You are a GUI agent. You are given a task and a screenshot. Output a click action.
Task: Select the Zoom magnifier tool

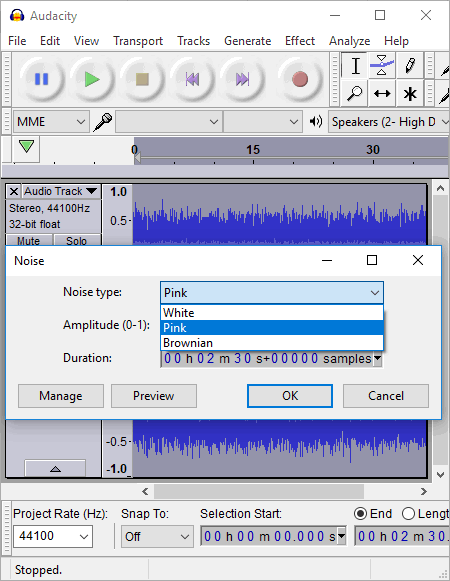click(x=354, y=93)
